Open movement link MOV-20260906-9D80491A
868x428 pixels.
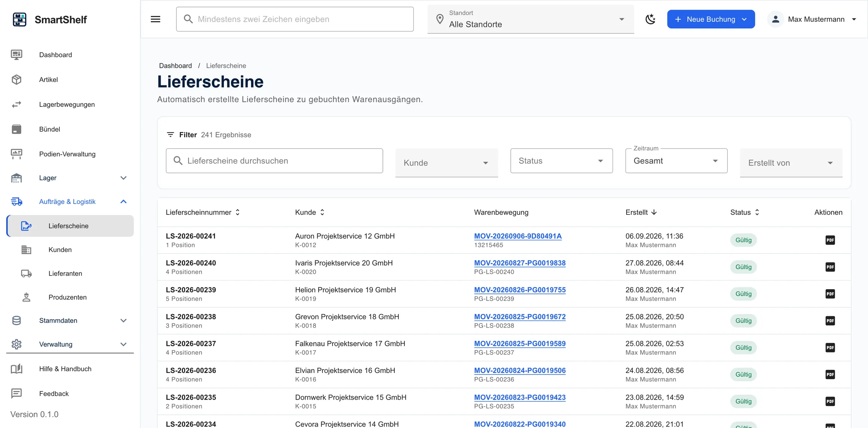[x=518, y=236]
